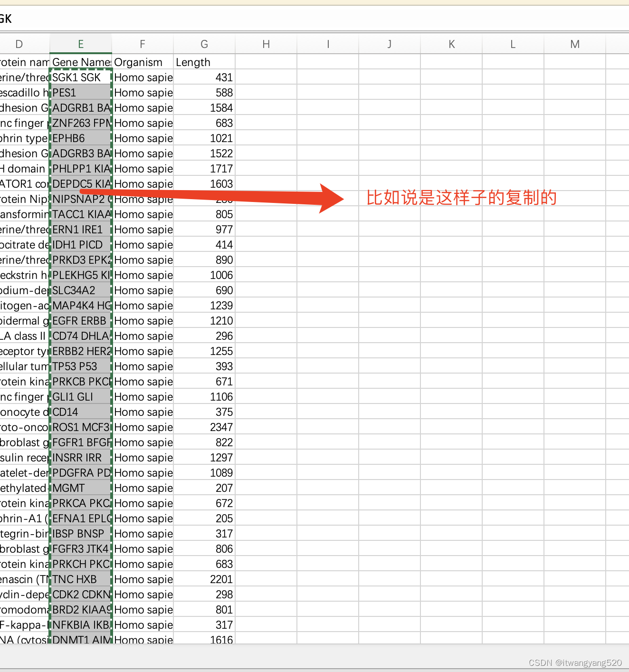Select column I header
The height and width of the screenshot is (672, 629).
coord(328,44)
